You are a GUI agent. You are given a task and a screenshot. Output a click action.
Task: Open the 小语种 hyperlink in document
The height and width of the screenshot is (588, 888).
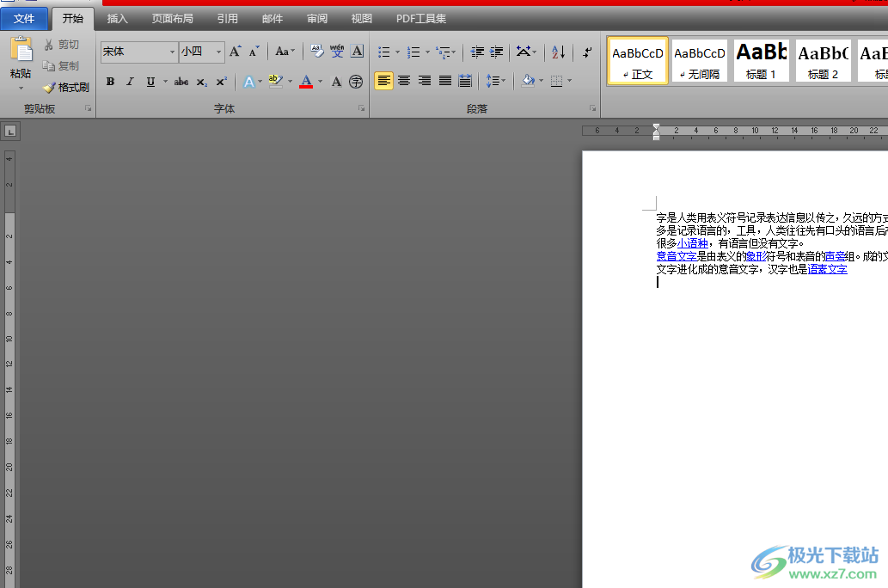(693, 243)
